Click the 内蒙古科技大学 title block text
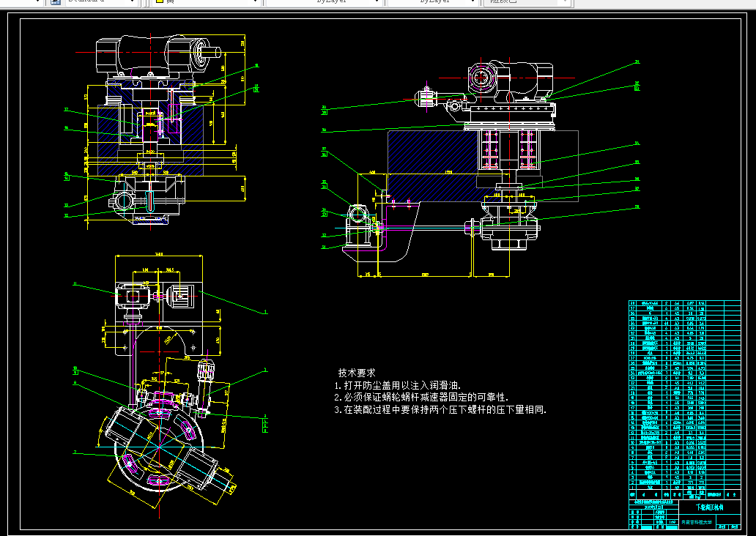 [696, 522]
